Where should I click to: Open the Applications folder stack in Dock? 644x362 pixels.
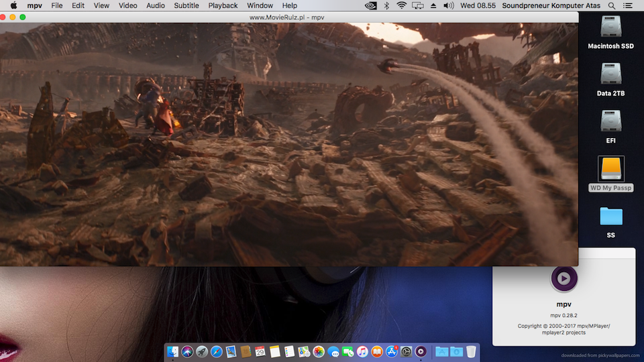coord(441,352)
